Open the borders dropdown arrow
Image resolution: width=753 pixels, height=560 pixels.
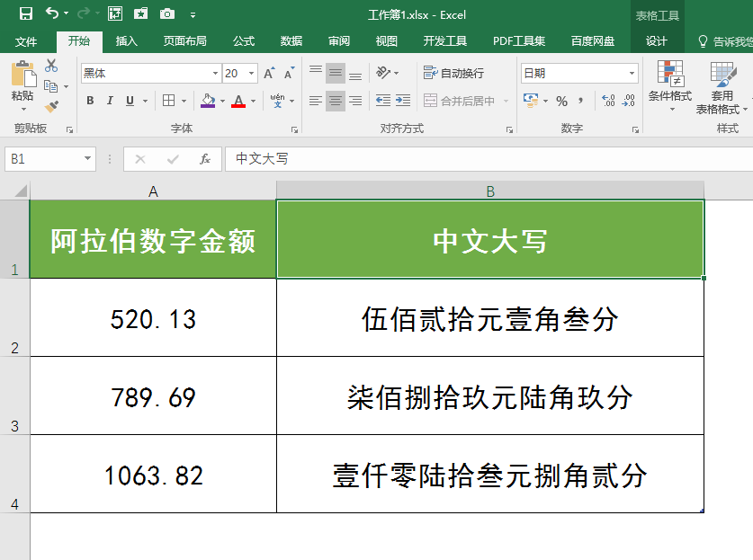coord(184,102)
